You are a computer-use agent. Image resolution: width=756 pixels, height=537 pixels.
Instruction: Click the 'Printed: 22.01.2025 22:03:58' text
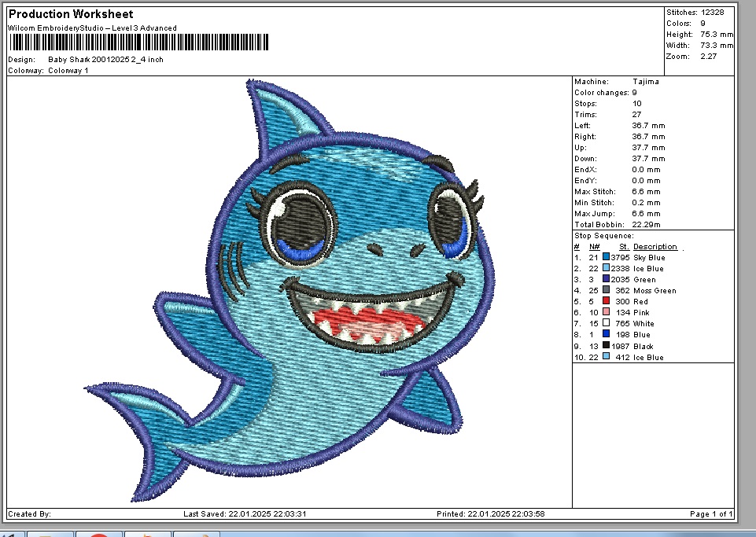coord(491,514)
